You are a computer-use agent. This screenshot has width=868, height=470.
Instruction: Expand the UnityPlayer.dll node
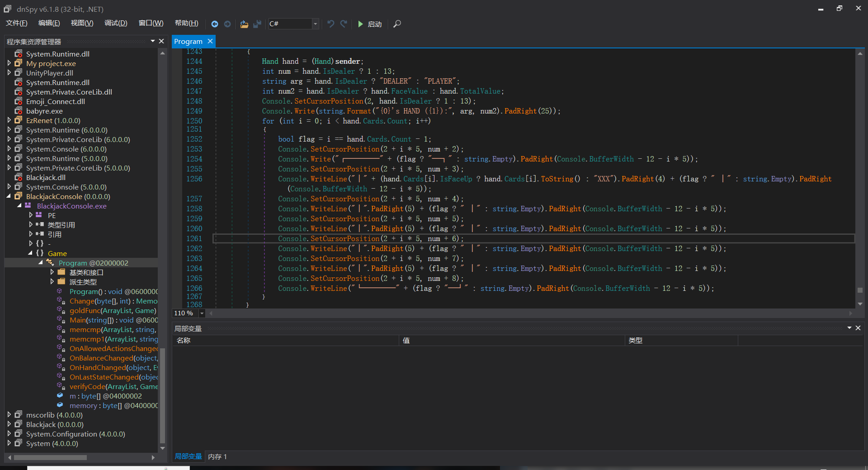point(9,73)
